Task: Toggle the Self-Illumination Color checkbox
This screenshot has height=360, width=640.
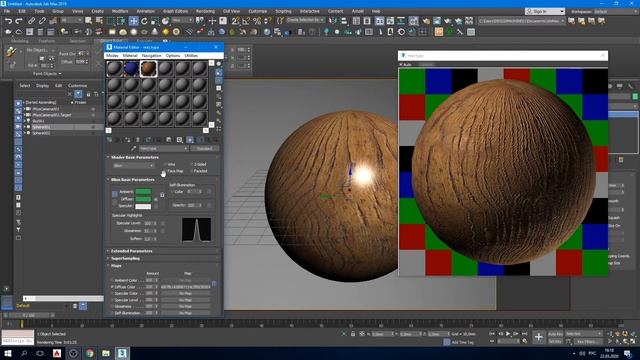Action: pos(173,191)
